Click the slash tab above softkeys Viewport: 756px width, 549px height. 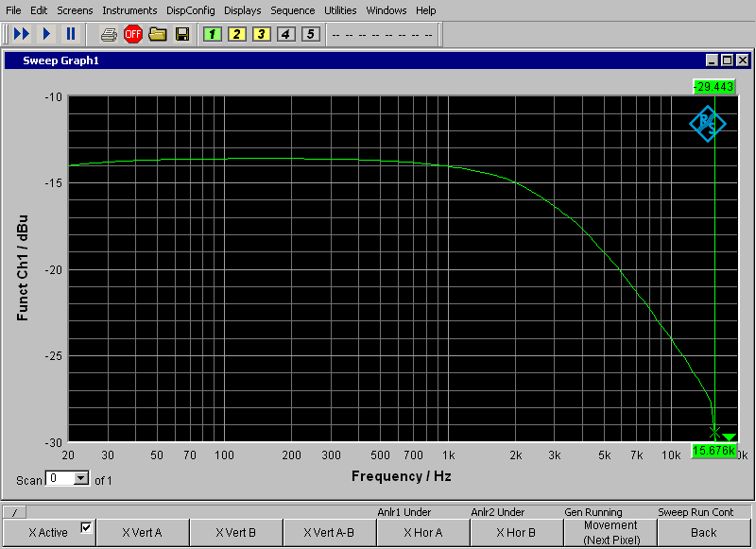(14, 512)
